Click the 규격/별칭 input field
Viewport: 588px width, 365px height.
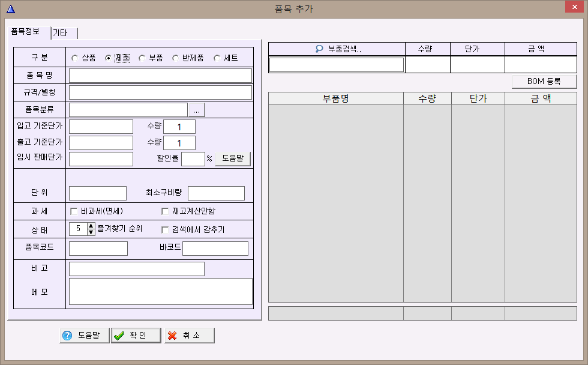161,92
